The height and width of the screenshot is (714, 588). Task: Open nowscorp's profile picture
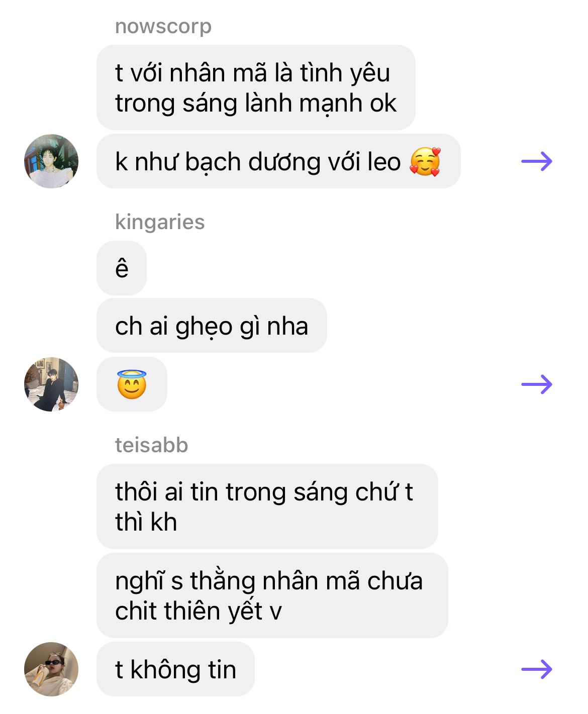(51, 161)
